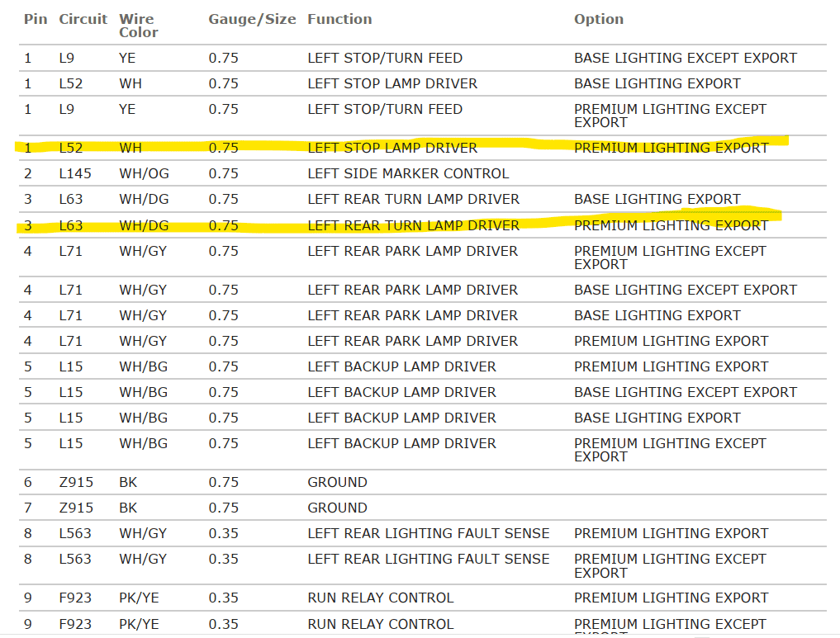Click "PREMIUM LIGHTING EXCEPT EXPORT" option in the L15 row

click(670, 450)
